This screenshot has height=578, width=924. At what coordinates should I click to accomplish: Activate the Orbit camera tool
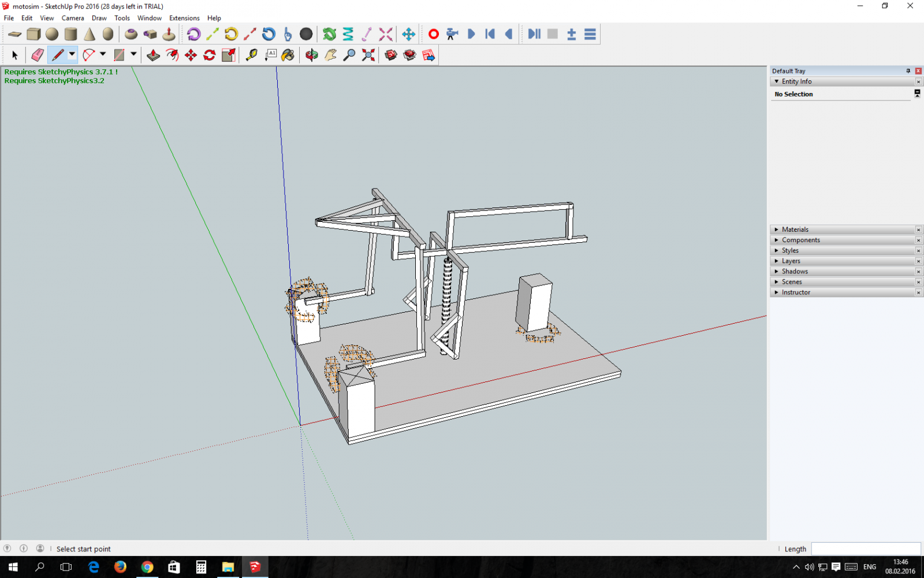(311, 55)
